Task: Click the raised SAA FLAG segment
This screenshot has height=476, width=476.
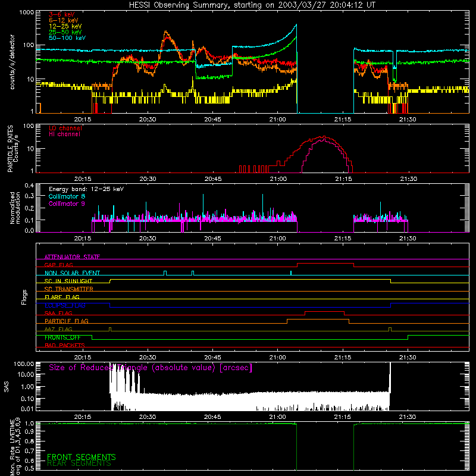Action: (x=324, y=311)
